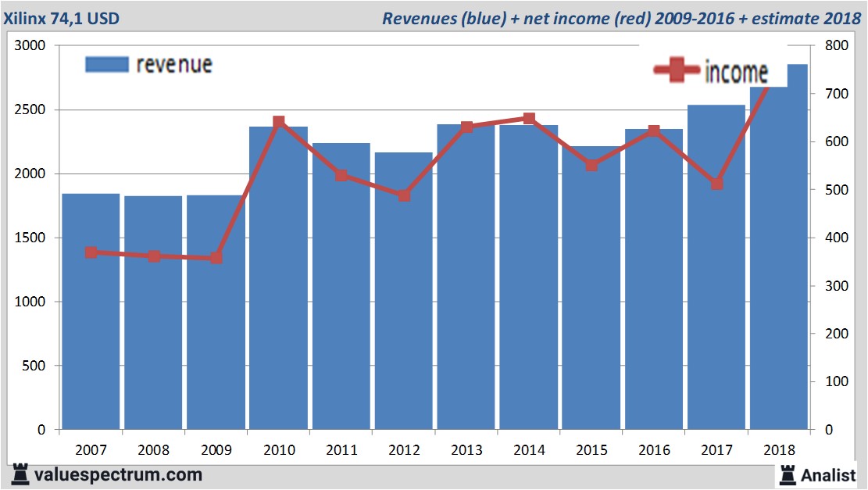Click the 2013 income data point
Screen dimensions: 868x490
(466, 127)
